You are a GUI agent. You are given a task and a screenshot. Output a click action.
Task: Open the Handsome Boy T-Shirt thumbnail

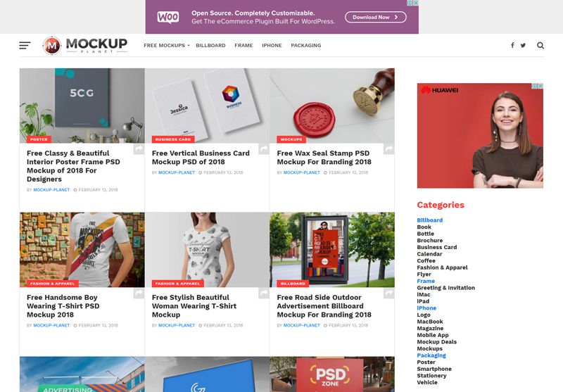[82, 250]
